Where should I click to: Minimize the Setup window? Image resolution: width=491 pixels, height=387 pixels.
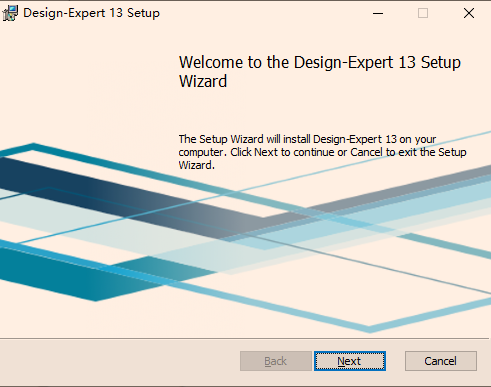click(x=378, y=13)
